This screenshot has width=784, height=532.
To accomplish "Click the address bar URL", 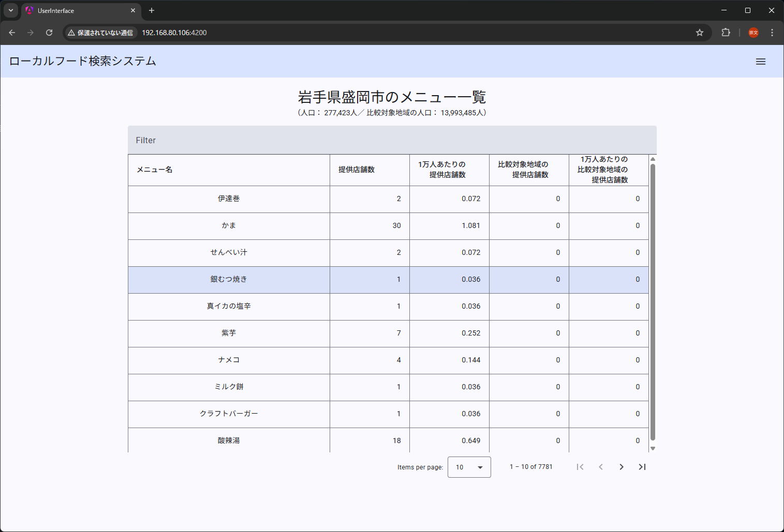I will pos(174,33).
